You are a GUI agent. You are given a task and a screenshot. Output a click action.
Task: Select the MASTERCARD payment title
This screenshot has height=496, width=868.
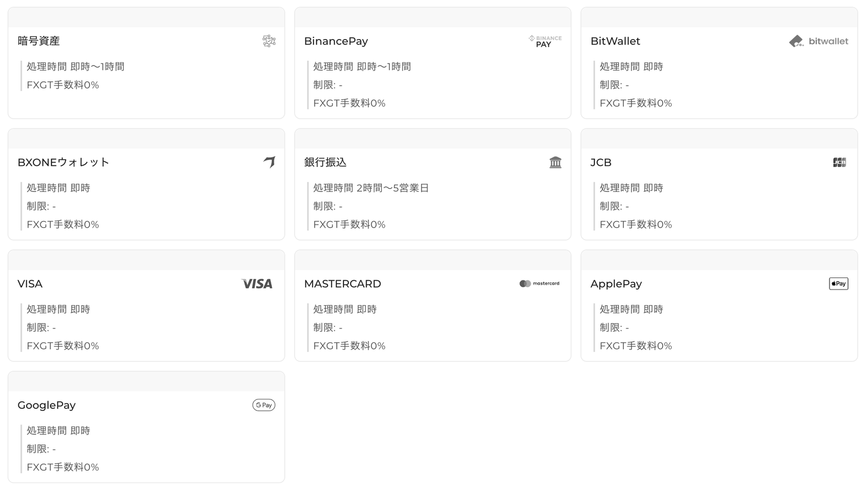tap(342, 284)
